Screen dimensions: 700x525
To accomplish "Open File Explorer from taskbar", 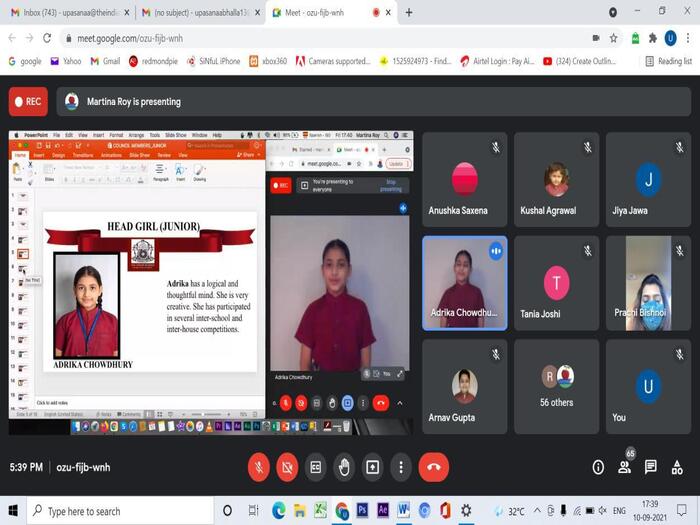I will click(x=300, y=510).
